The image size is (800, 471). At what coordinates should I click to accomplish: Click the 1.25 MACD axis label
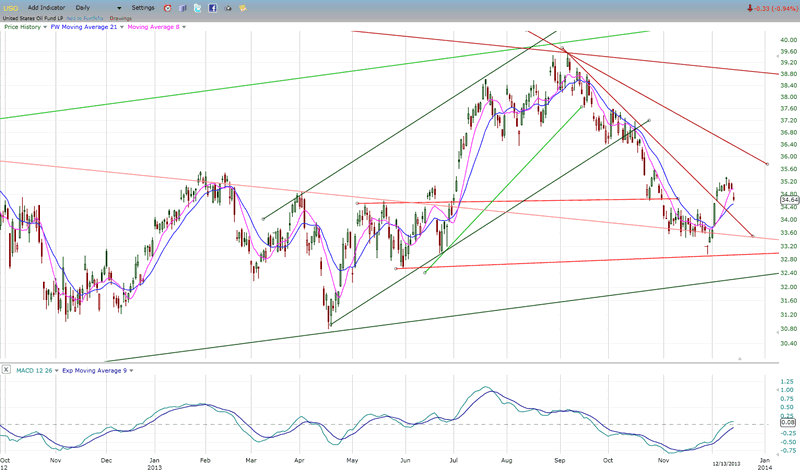[x=787, y=382]
